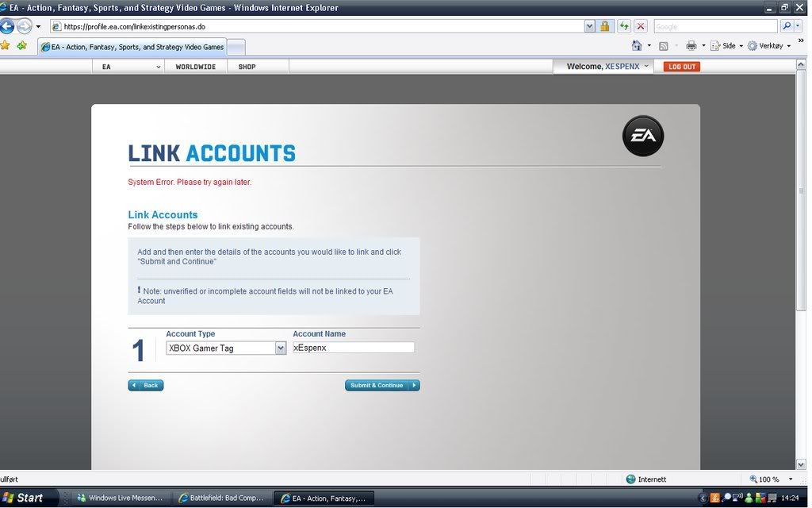The width and height of the screenshot is (812, 508).
Task: Click the magnifier tray icon
Action: [726, 498]
